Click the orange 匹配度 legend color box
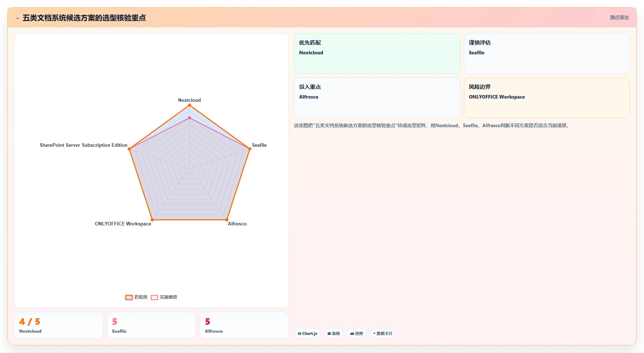The image size is (644, 353). pos(129,298)
